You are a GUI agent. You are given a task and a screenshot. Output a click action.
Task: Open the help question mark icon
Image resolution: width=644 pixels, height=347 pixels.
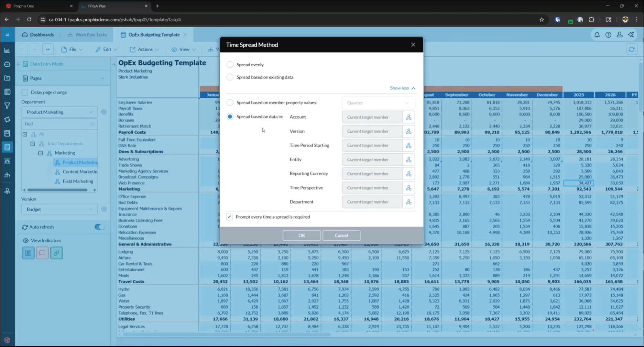point(608,35)
